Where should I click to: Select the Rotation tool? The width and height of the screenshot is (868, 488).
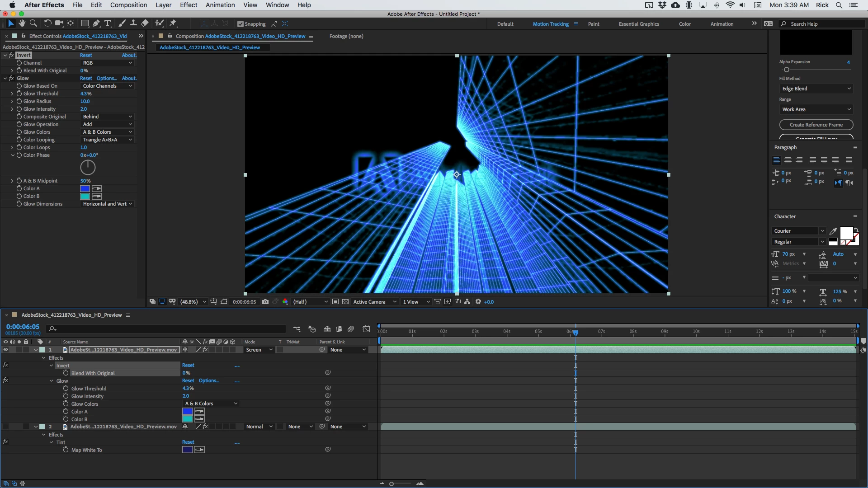click(47, 23)
